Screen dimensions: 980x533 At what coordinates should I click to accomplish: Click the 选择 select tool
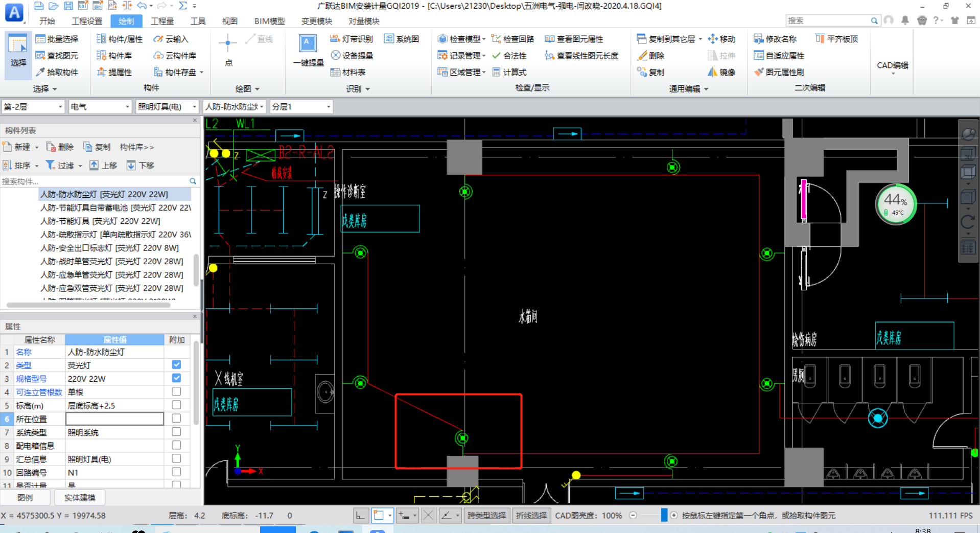(18, 55)
